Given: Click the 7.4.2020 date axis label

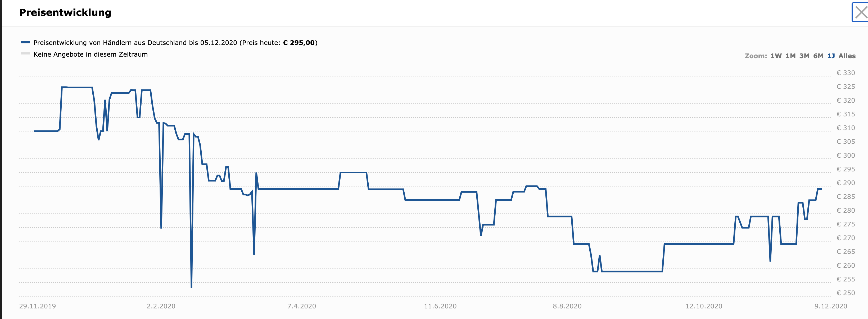Looking at the screenshot, I should coord(302,306).
